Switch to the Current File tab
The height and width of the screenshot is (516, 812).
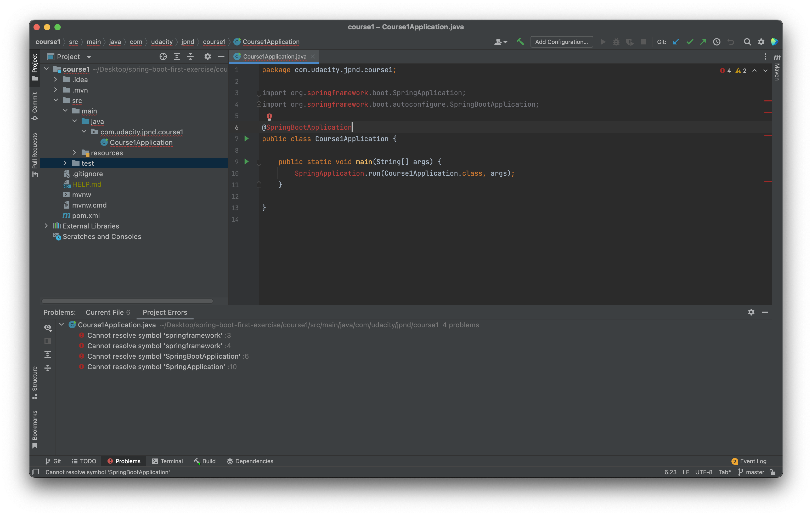108,312
